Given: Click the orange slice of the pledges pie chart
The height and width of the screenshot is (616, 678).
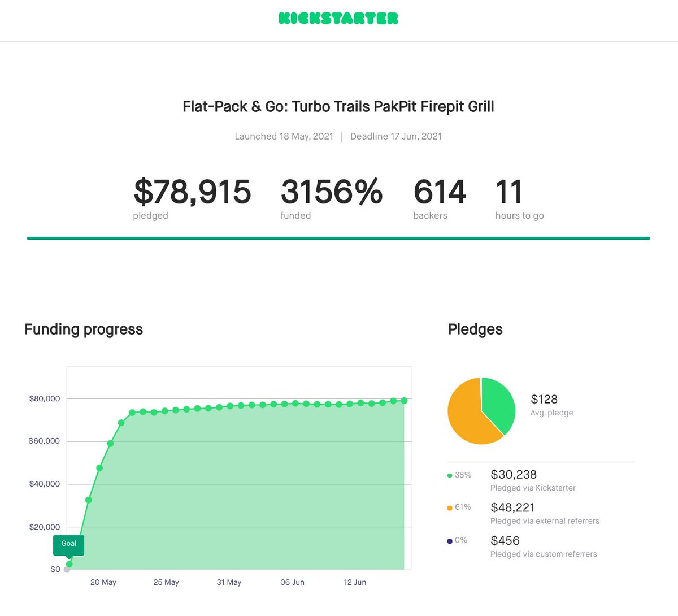Looking at the screenshot, I should pos(466,415).
